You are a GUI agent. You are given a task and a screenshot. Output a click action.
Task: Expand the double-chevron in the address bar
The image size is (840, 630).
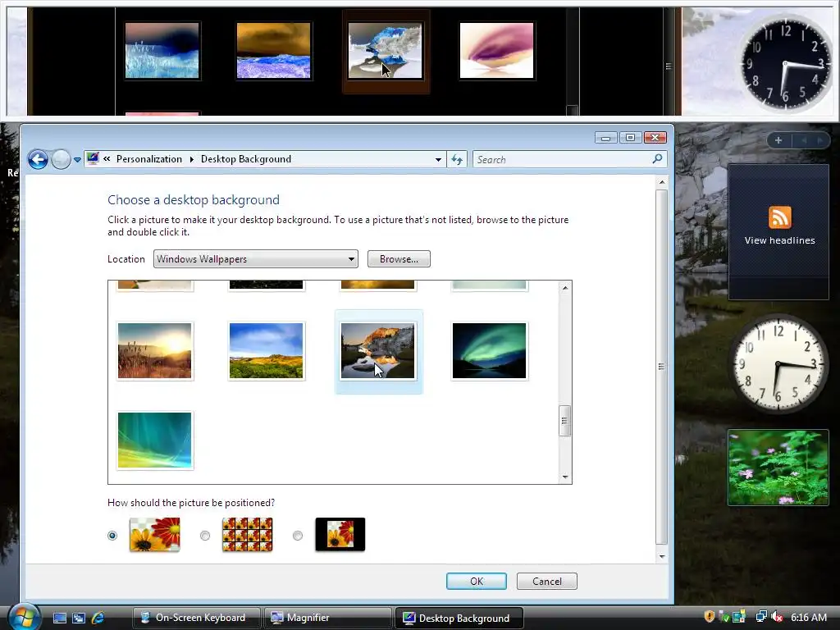pos(107,158)
